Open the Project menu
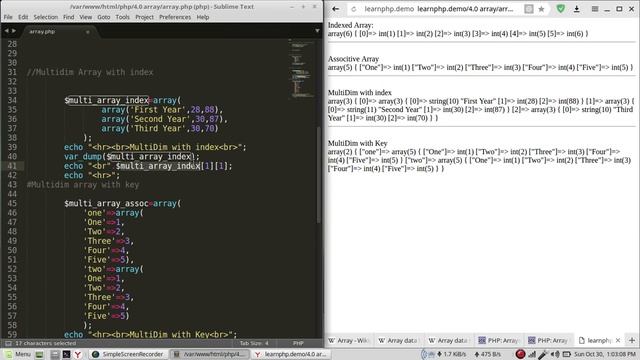Viewport: 640px width, 360px height. pyautogui.click(x=144, y=17)
